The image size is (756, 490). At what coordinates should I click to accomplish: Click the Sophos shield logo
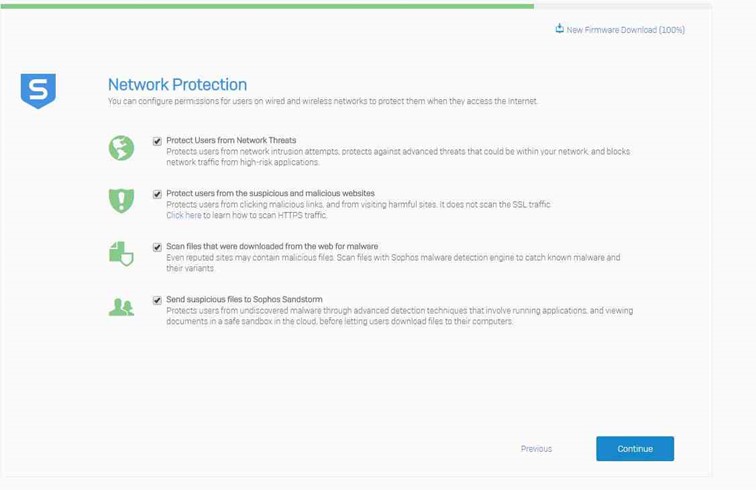[38, 90]
